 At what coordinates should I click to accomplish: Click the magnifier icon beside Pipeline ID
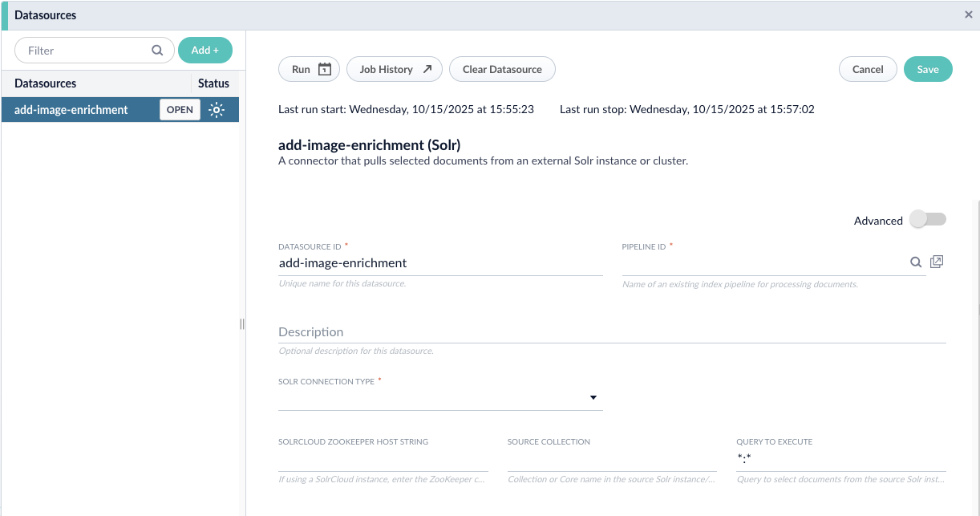916,262
